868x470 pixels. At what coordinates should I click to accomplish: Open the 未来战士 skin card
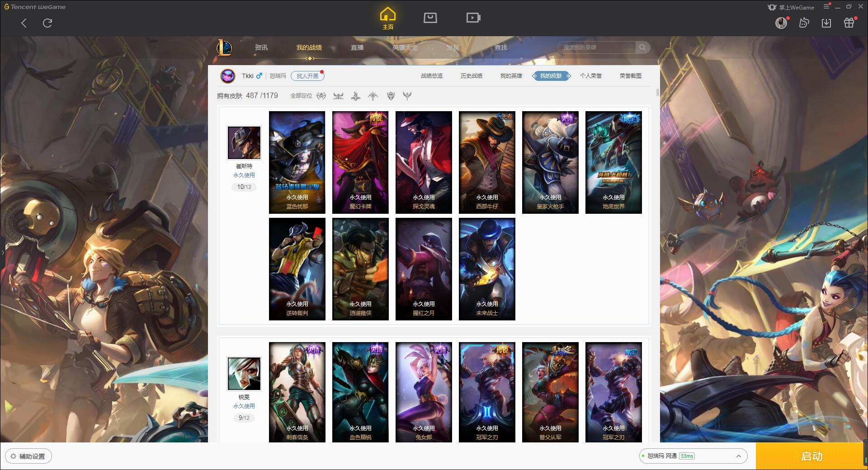click(487, 269)
